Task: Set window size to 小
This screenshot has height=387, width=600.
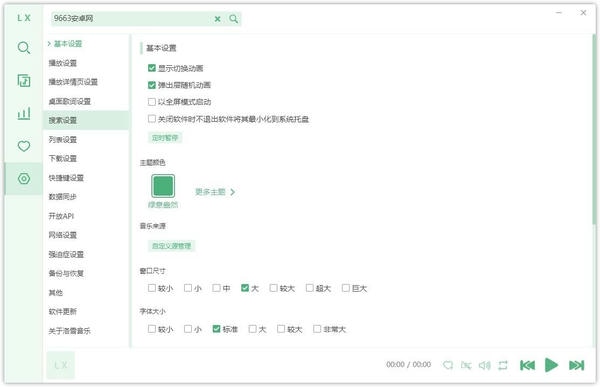Action: coord(188,288)
